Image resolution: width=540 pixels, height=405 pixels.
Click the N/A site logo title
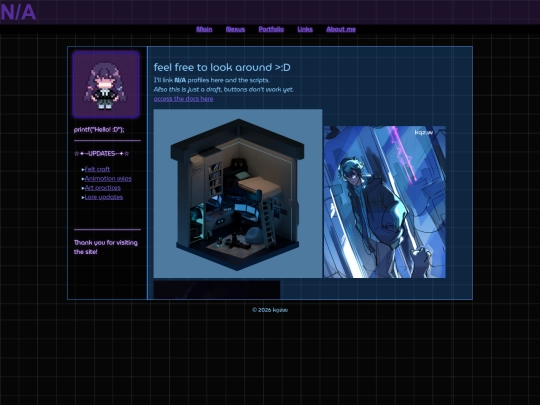(x=18, y=12)
